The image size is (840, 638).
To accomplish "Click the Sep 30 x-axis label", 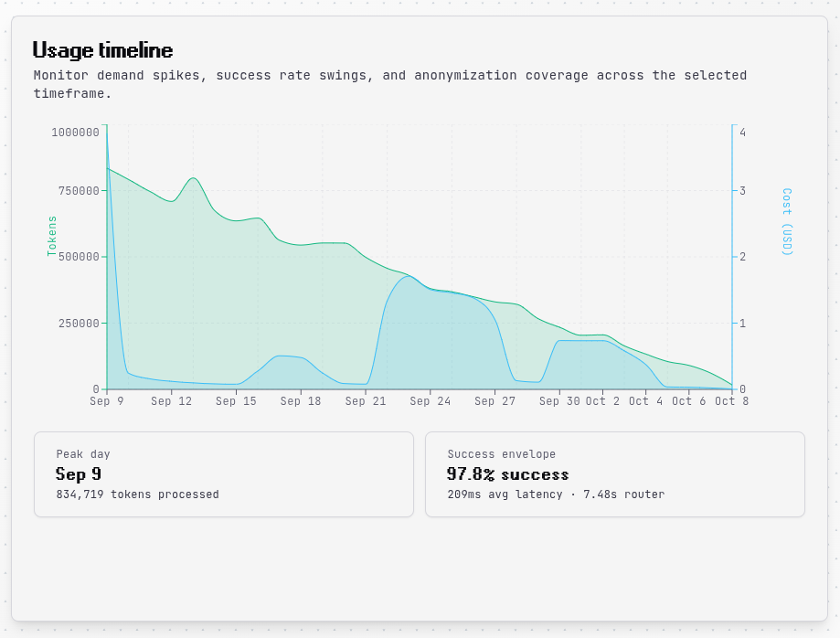I will tap(559, 401).
